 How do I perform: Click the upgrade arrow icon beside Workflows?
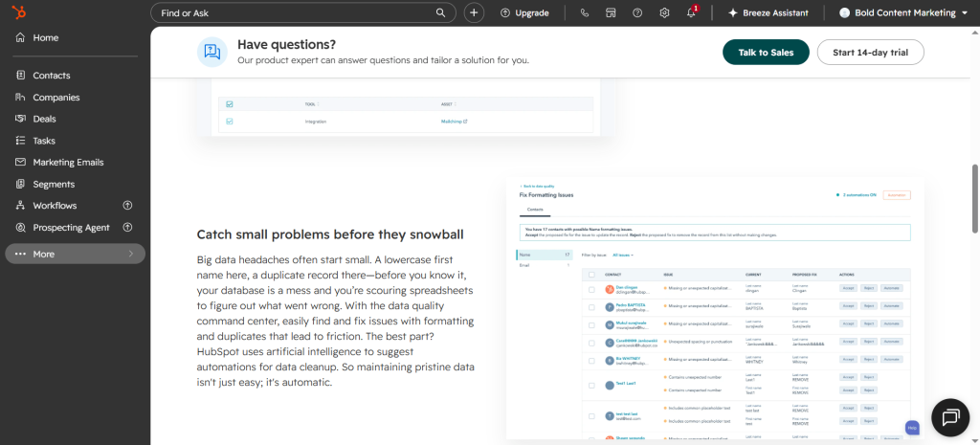127,206
